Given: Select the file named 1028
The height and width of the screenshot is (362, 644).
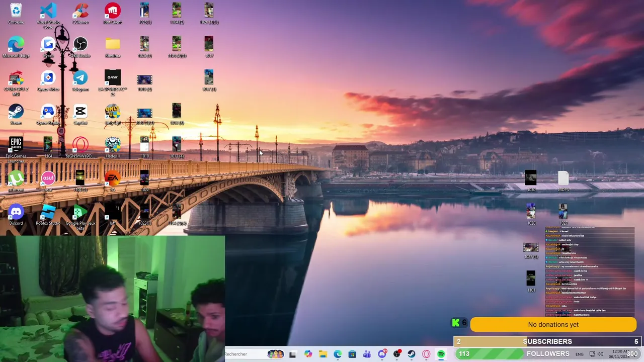Looking at the screenshot, I should 531,215.
